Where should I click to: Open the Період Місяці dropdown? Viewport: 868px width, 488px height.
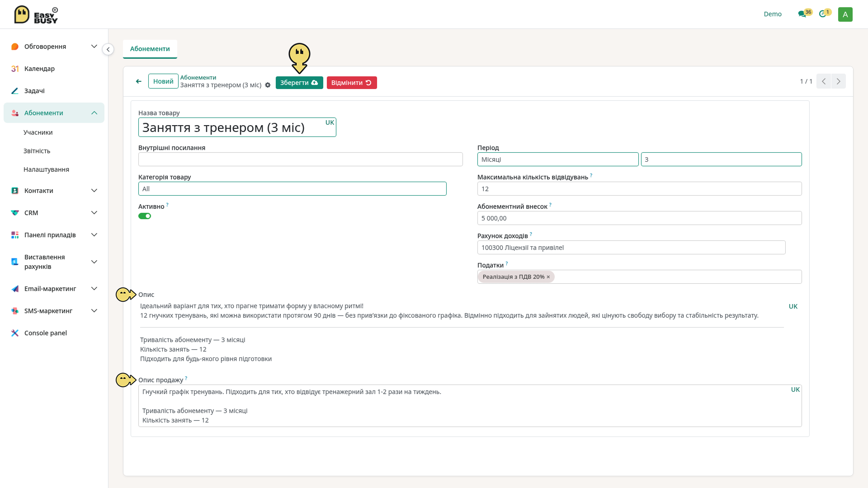(x=558, y=160)
